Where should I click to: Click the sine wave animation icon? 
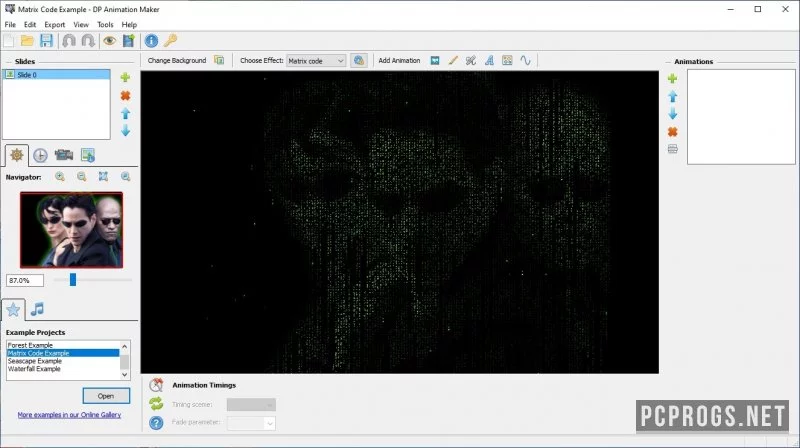[x=526, y=61]
